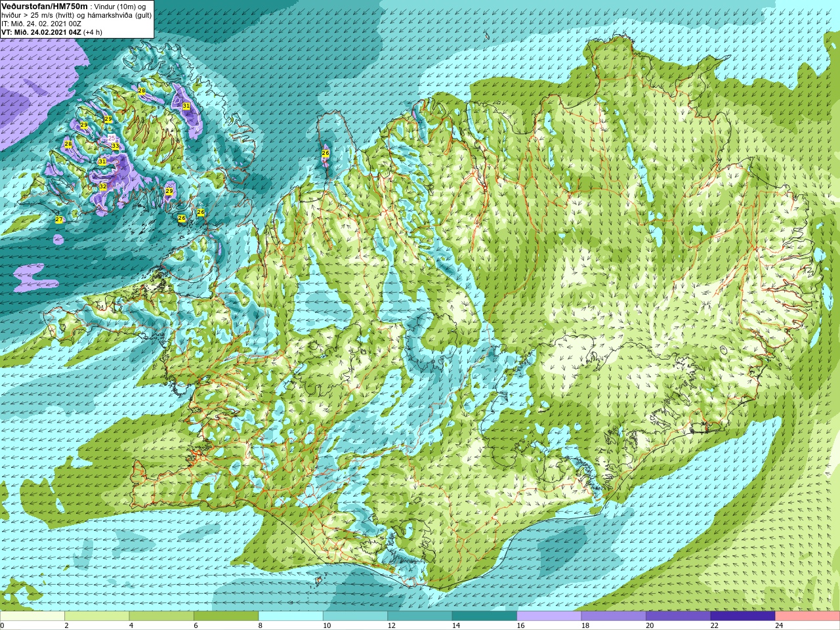Select the 6–8 m/s olive green legend swatch
The height and width of the screenshot is (630, 840).
[226, 616]
